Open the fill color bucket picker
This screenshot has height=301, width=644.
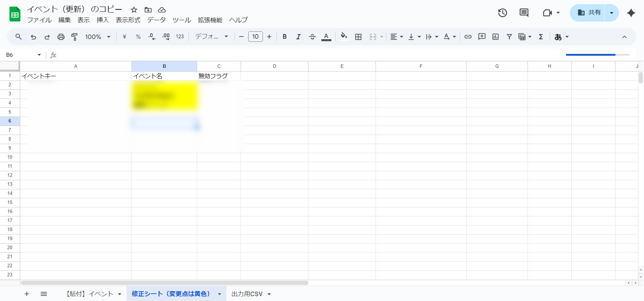344,37
